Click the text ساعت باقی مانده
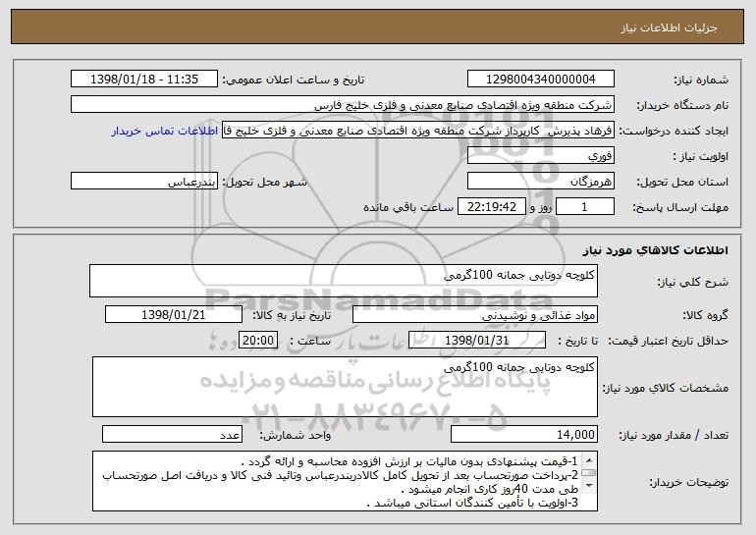This screenshot has width=756, height=535. click(407, 207)
